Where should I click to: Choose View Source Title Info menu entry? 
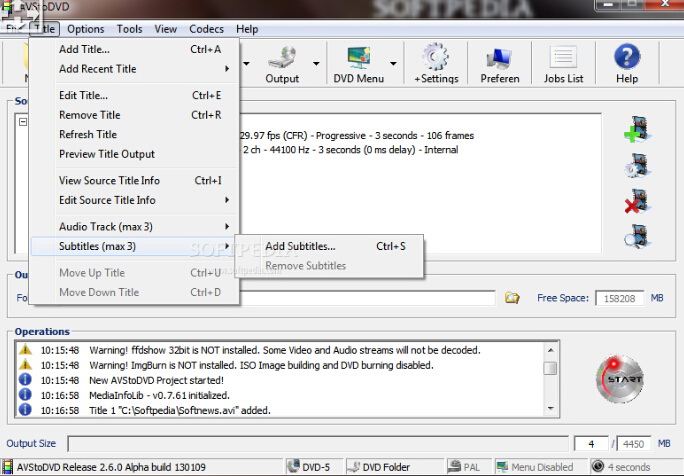(135, 180)
